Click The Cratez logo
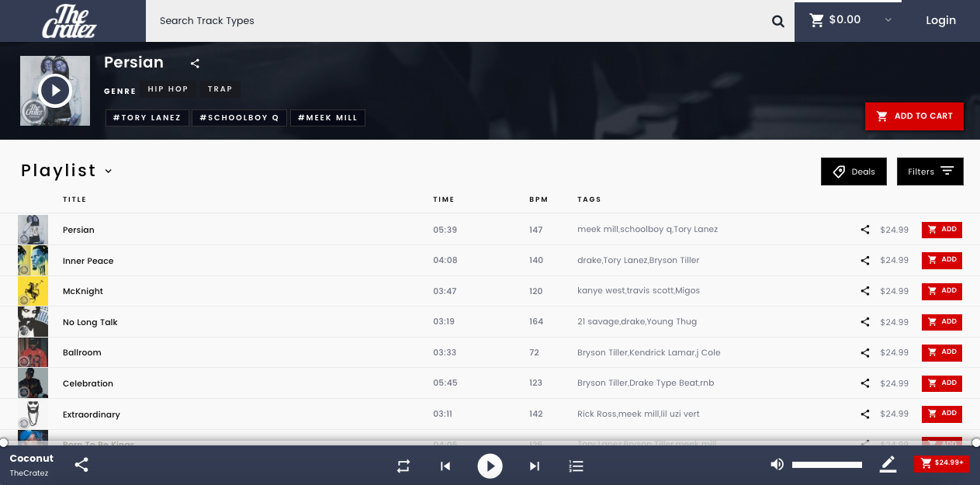Screen dimensions: 980x485 click(69, 21)
